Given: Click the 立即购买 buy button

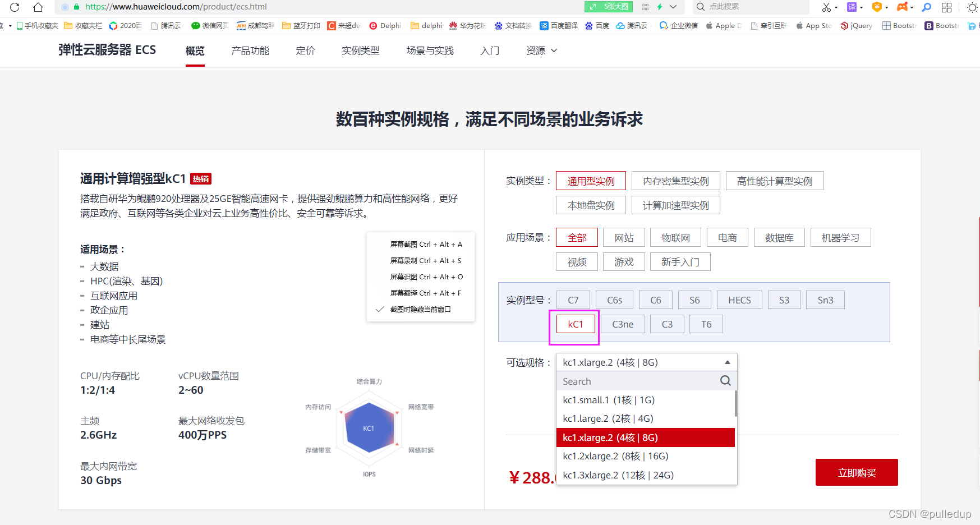Looking at the screenshot, I should tap(857, 472).
